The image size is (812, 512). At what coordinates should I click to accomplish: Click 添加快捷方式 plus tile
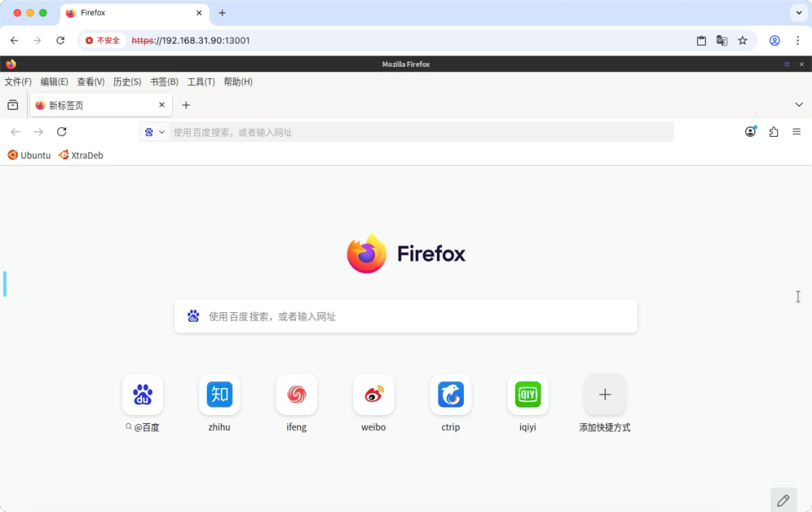(x=604, y=395)
